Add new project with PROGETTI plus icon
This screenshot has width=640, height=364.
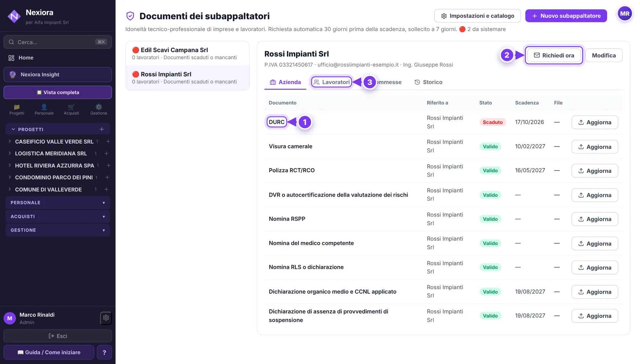tap(102, 129)
